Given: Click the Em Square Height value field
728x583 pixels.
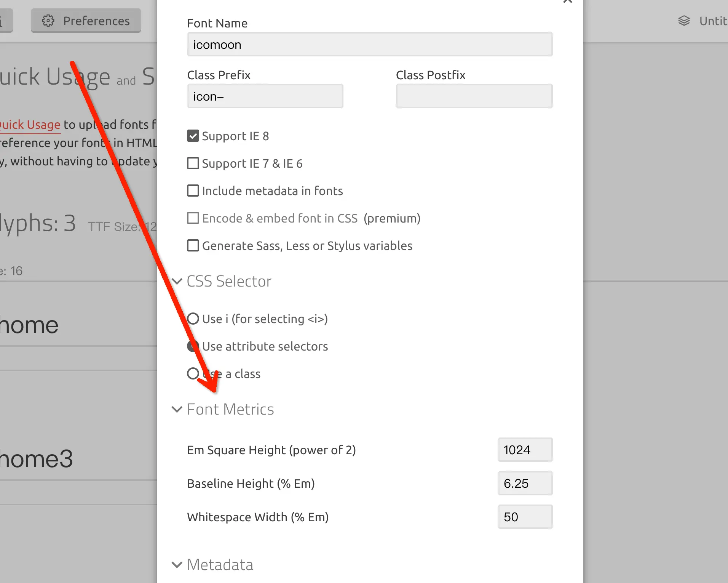Looking at the screenshot, I should coord(525,450).
